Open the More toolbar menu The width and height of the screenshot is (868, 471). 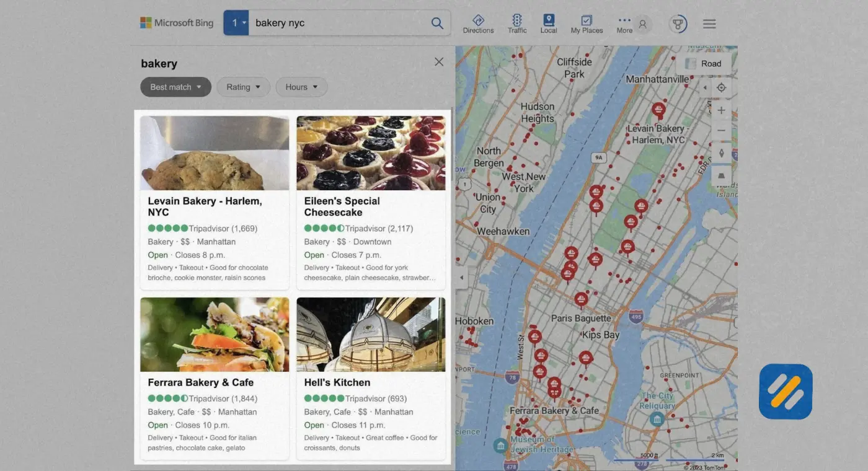624,24
